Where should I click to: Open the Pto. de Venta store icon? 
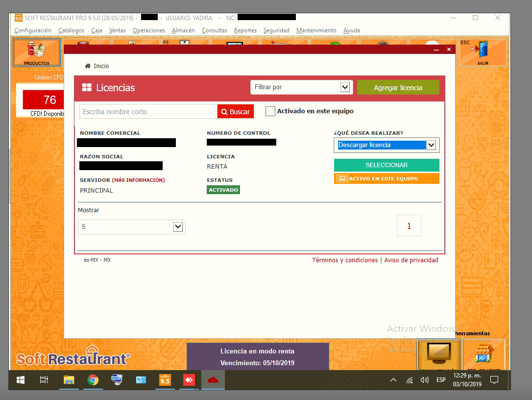pos(484,354)
